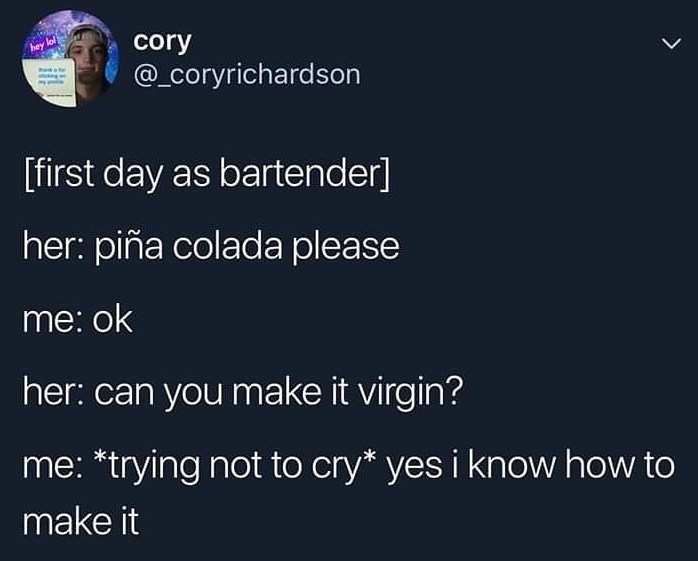This screenshot has height=561, width=698.
Task: Open the tweet options chevron menu
Action: pos(671,43)
